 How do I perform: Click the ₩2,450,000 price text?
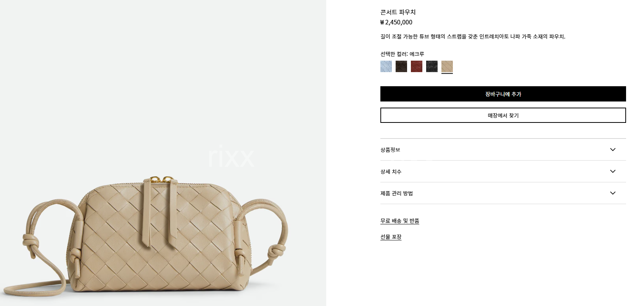point(396,23)
